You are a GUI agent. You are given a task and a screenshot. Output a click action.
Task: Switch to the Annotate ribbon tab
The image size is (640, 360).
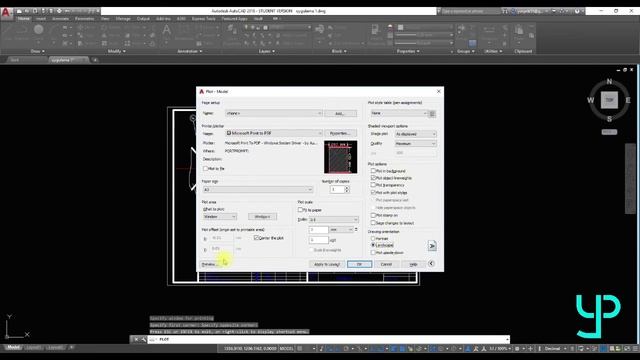pos(60,19)
